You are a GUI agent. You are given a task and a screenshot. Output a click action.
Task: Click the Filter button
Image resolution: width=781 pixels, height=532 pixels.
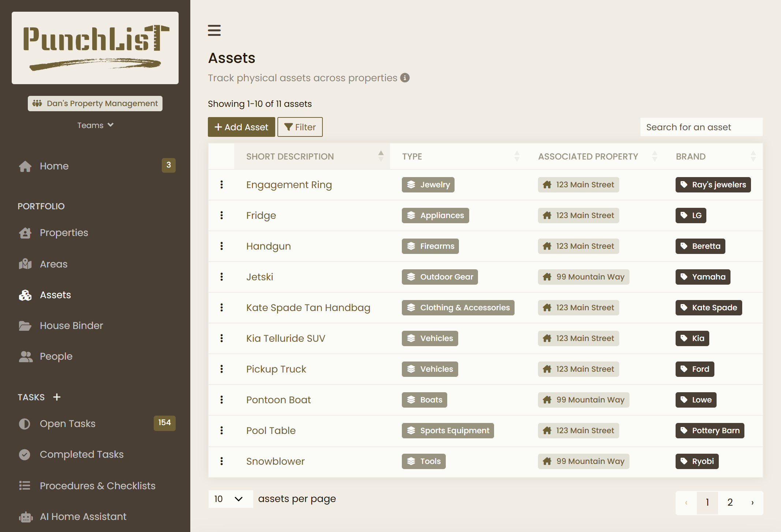coord(300,127)
